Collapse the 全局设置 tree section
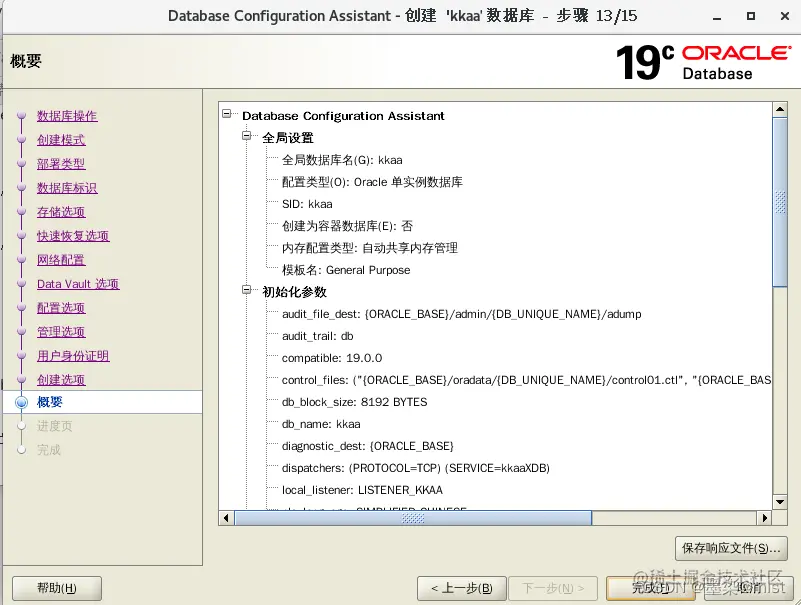 [x=247, y=135]
